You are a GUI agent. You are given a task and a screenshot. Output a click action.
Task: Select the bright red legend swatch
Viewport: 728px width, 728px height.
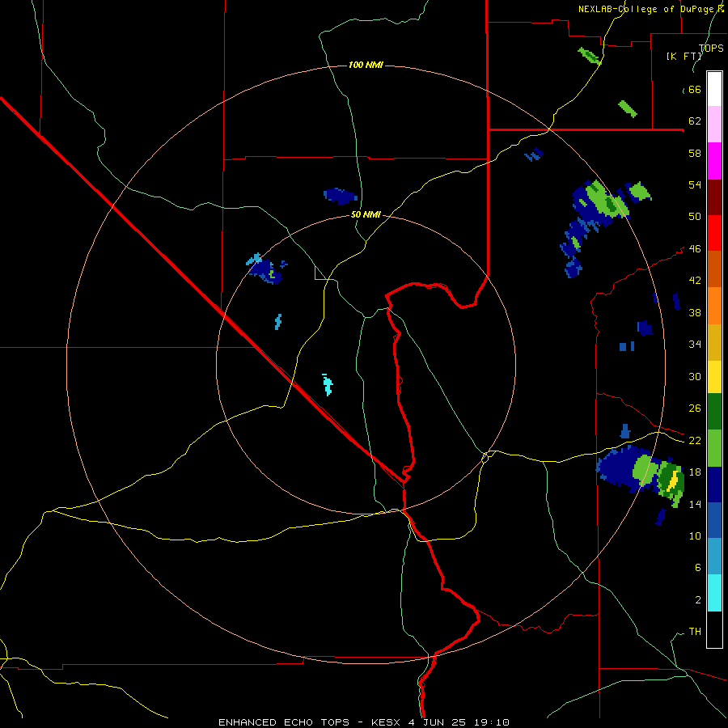click(714, 233)
